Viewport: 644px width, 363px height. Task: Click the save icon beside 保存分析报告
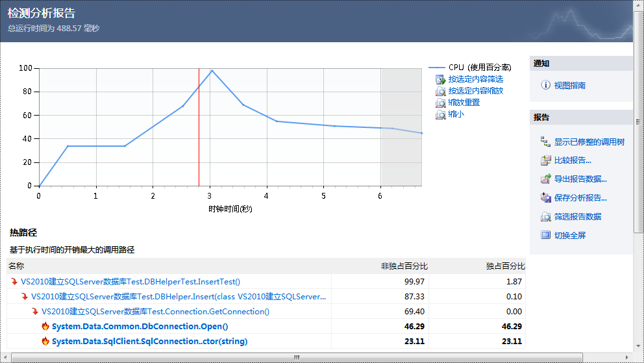click(x=545, y=198)
